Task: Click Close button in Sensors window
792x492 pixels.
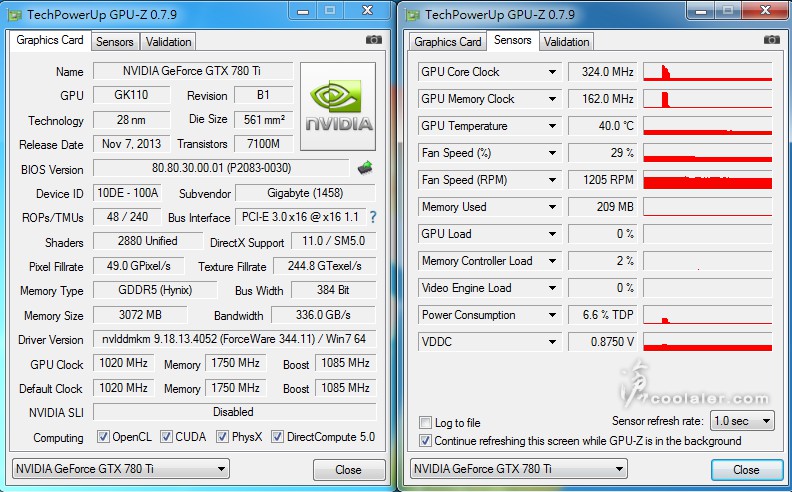Action: click(747, 470)
